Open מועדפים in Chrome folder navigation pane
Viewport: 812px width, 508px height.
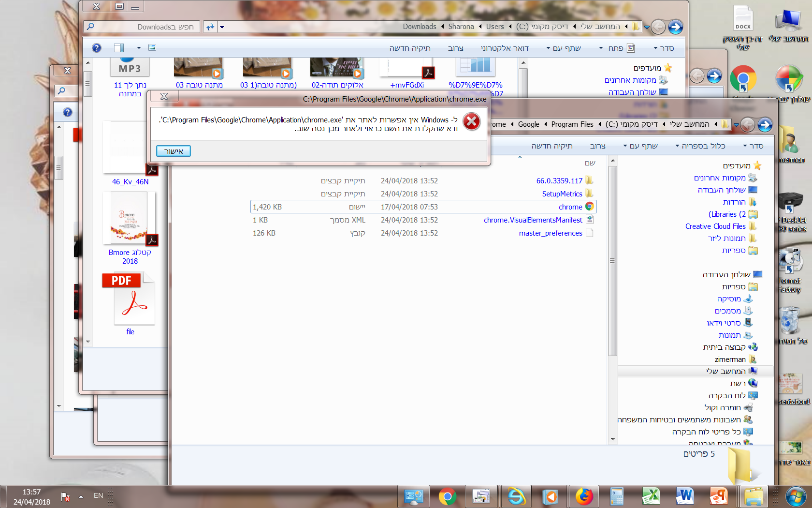point(742,165)
